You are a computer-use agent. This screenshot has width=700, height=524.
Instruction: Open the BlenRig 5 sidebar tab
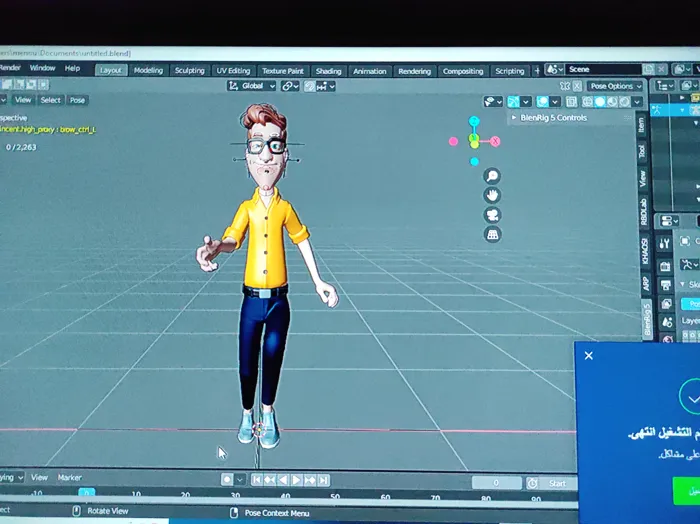point(647,319)
